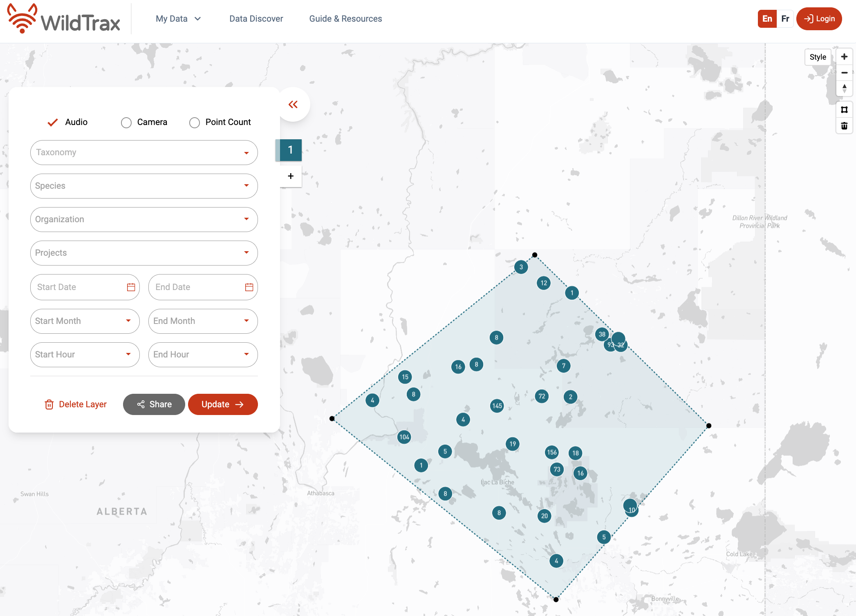
Task: Open the Organization dropdown
Action: (144, 219)
